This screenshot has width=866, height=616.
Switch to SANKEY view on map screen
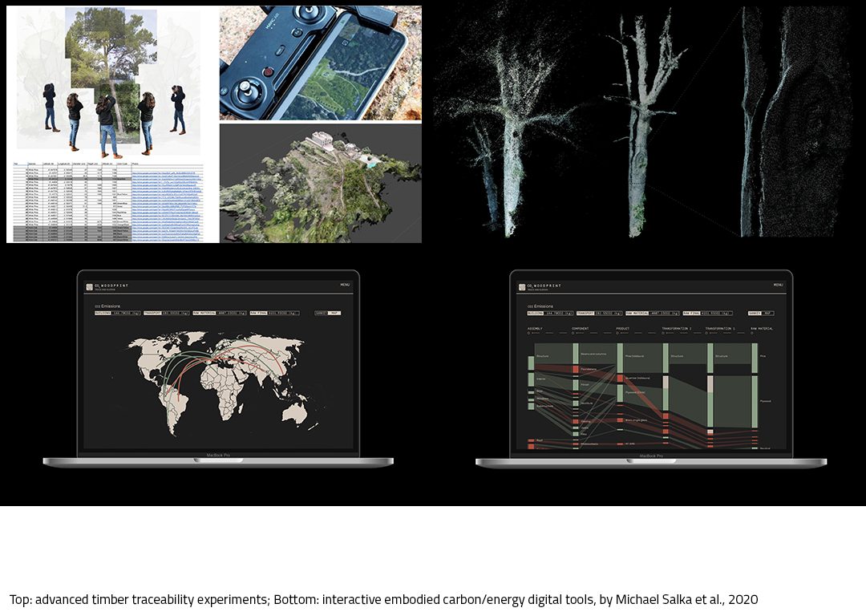tap(322, 313)
